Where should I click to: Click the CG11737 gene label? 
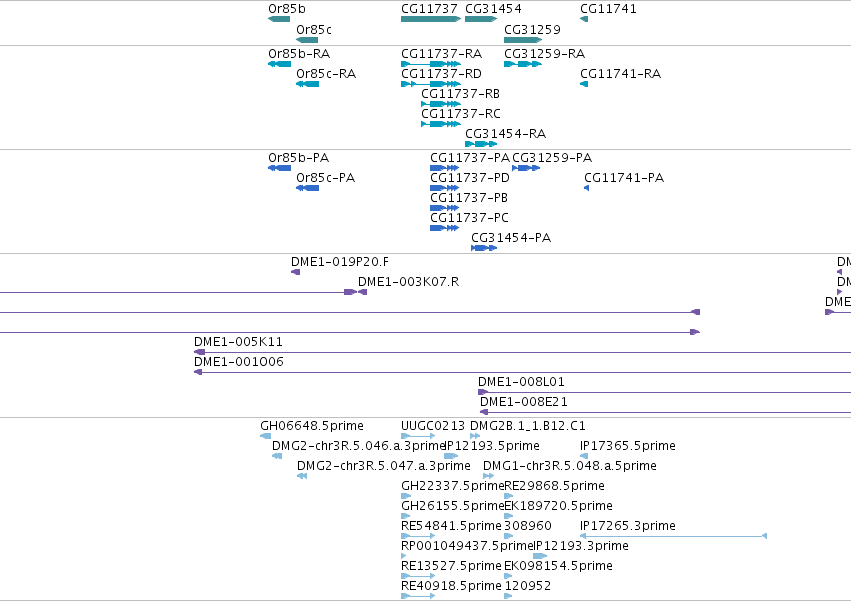point(429,9)
